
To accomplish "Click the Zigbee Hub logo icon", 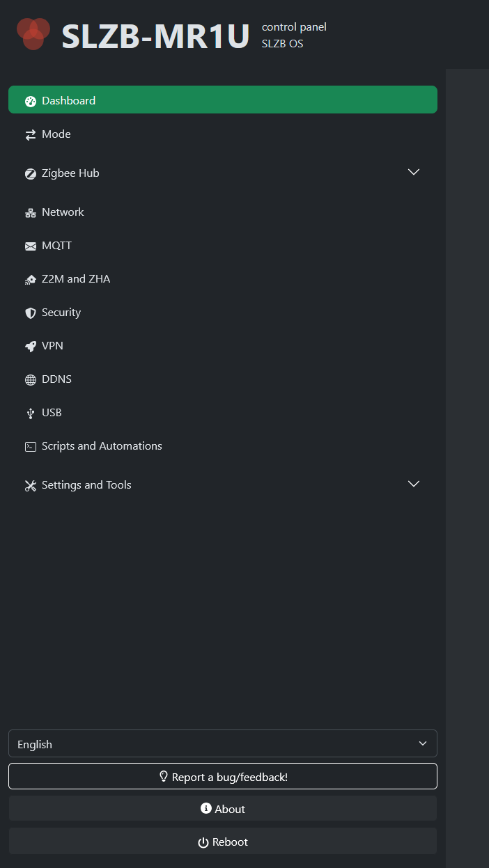I will [x=31, y=174].
